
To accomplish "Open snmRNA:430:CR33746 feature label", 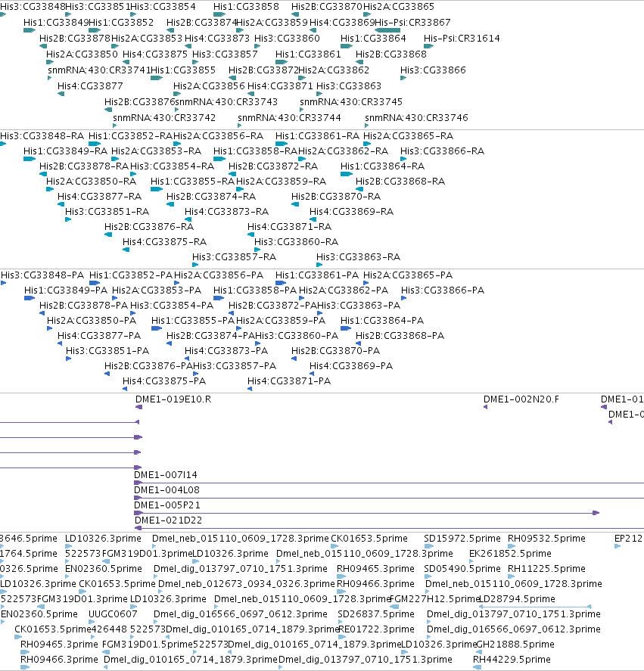I will pos(416,117).
